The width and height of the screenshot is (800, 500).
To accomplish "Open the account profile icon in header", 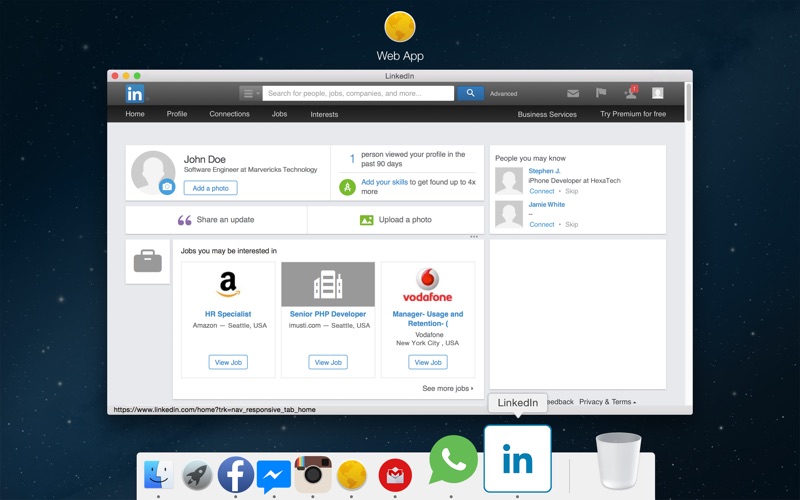I will tap(658, 93).
